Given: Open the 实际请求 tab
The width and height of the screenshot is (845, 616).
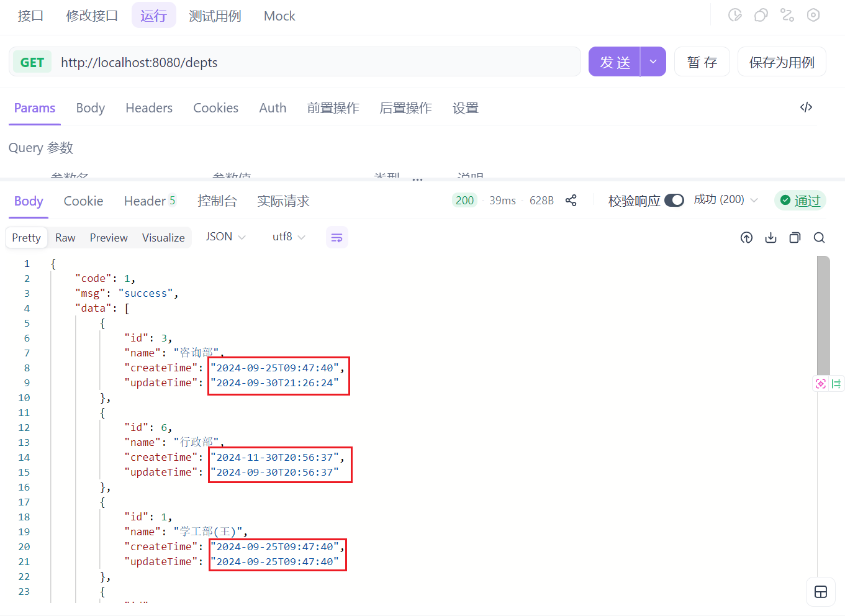Looking at the screenshot, I should [283, 201].
